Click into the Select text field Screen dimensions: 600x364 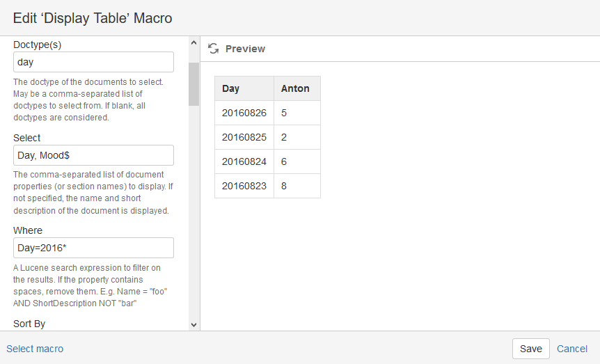tap(93, 155)
